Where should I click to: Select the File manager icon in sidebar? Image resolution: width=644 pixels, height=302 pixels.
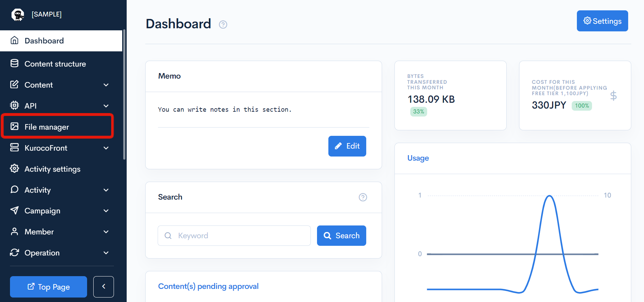pyautogui.click(x=14, y=127)
